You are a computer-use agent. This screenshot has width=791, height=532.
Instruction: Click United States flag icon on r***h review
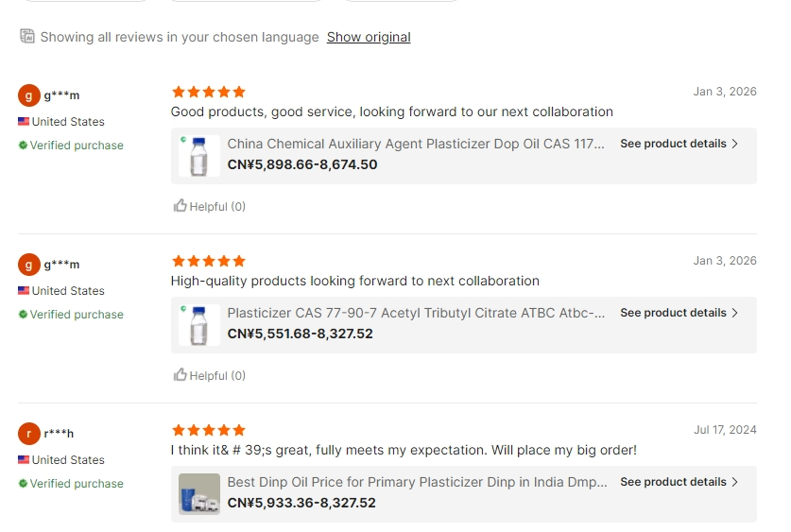(24, 460)
